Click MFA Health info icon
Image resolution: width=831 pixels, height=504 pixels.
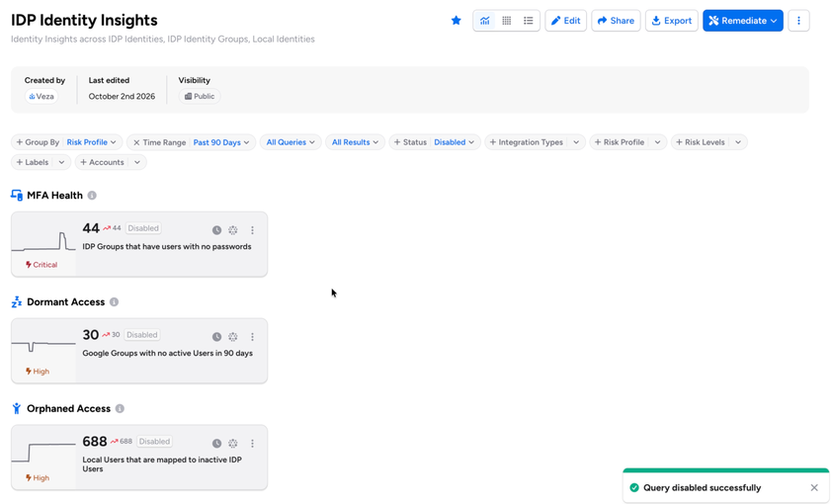coord(92,196)
